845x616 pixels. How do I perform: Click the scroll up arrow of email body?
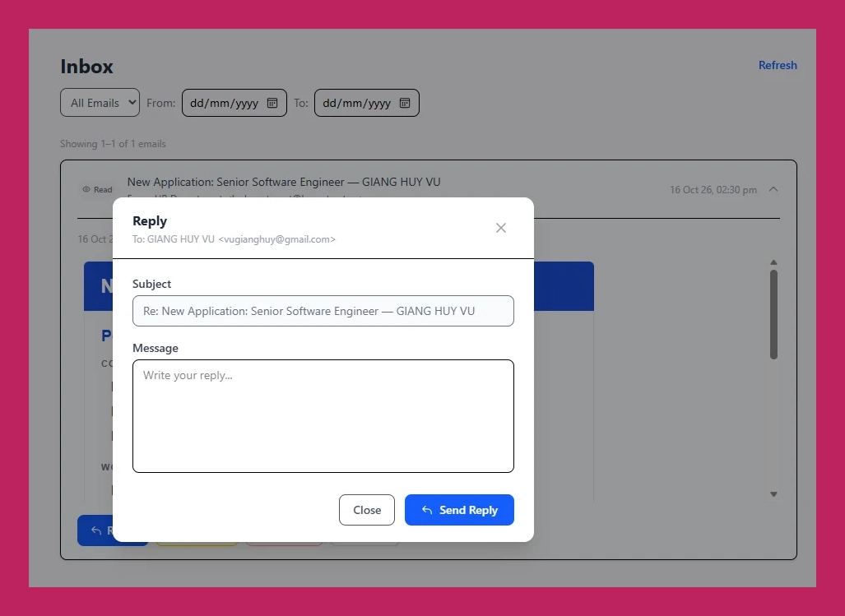pyautogui.click(x=774, y=262)
